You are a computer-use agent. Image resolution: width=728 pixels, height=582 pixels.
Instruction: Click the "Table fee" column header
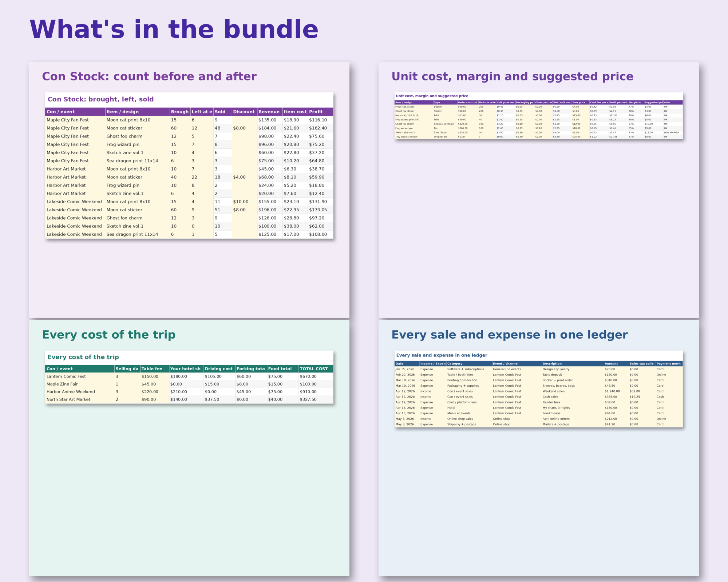click(155, 368)
